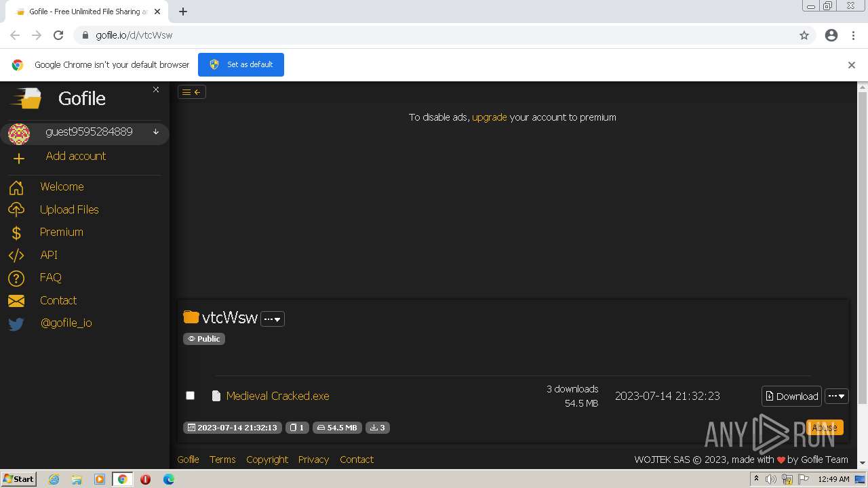868x488 pixels.
Task: Open the Chrome profile icon
Action: [831, 35]
